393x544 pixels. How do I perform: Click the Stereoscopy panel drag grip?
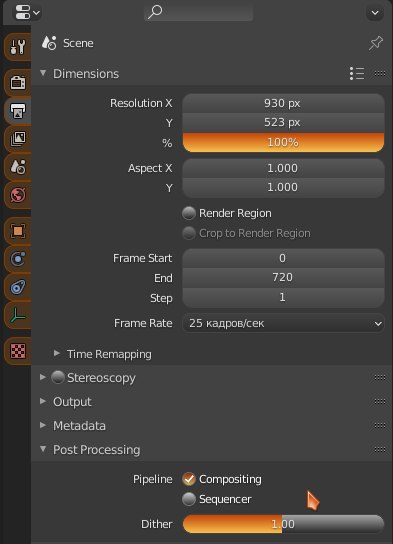380,377
